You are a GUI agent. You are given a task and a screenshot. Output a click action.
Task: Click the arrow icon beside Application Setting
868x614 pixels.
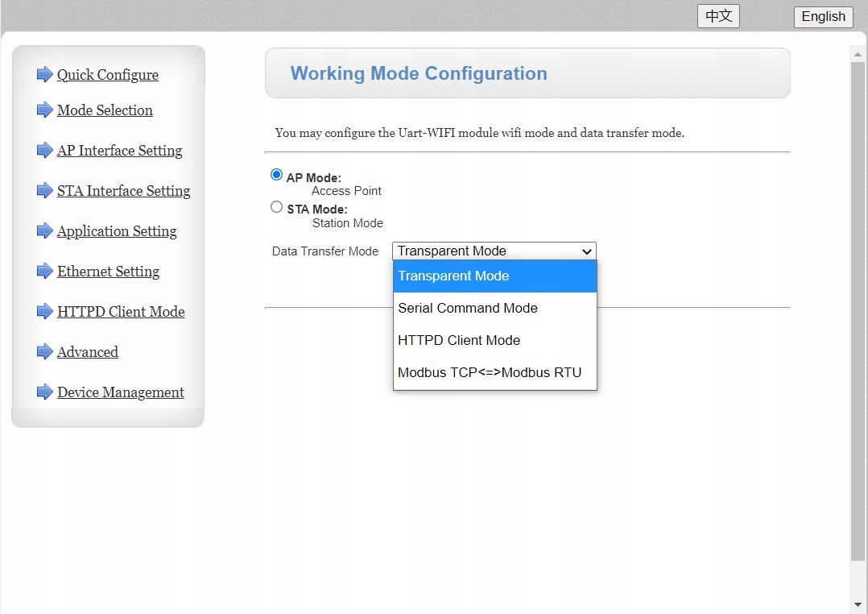click(44, 231)
